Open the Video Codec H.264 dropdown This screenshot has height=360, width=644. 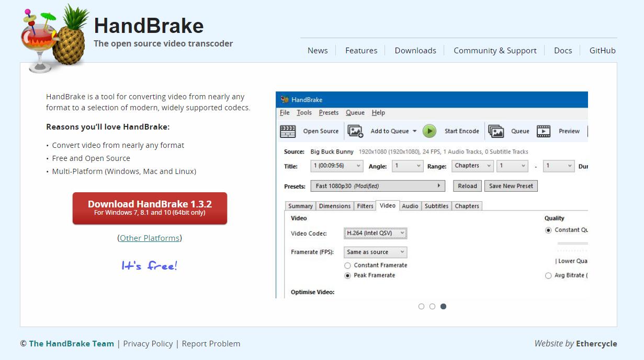pos(375,233)
